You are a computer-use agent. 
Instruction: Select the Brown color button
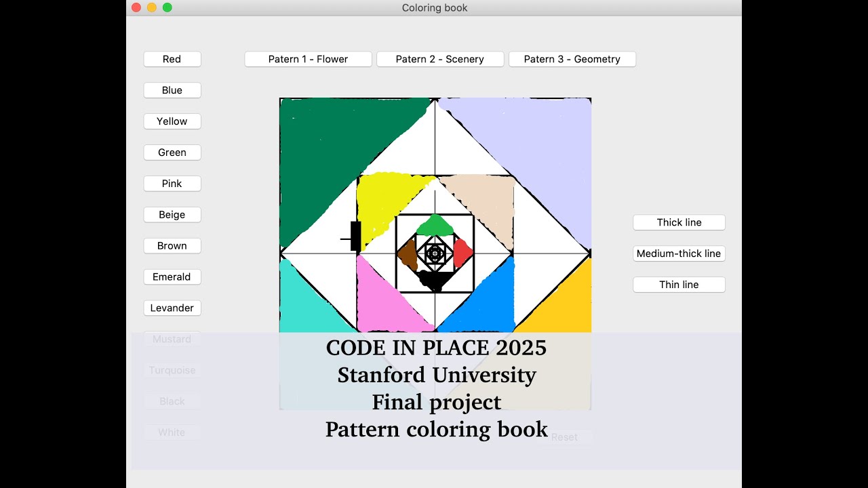pos(172,246)
